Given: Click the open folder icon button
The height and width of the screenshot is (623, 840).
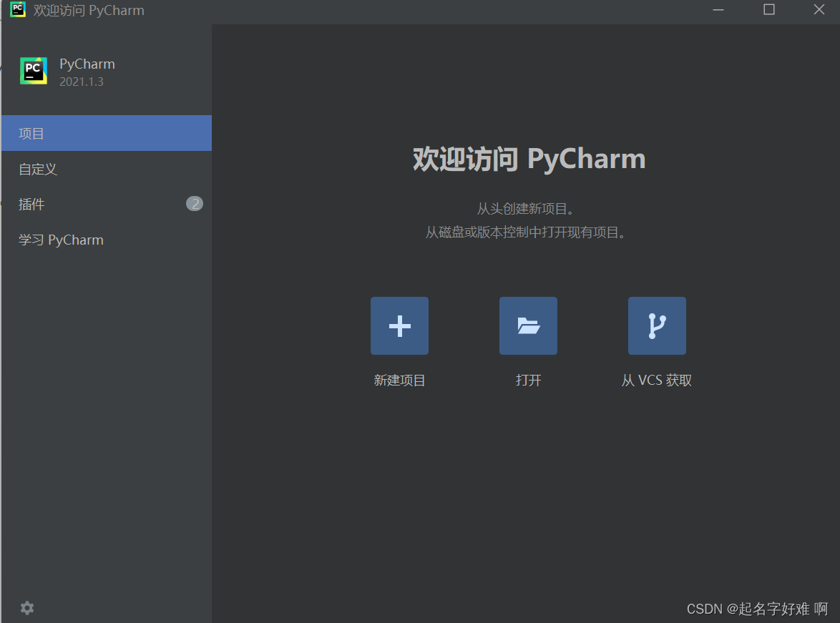Looking at the screenshot, I should pyautogui.click(x=528, y=325).
